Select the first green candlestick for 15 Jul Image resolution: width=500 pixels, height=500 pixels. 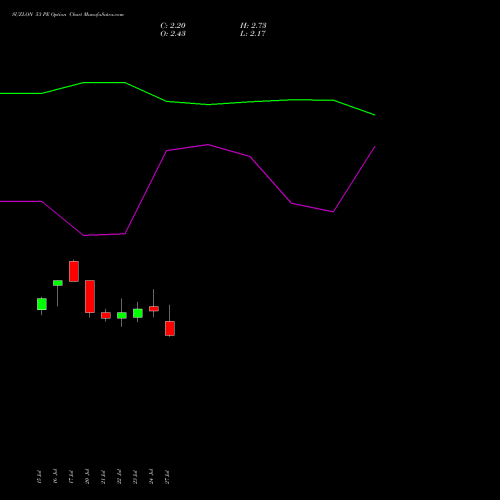[42, 304]
